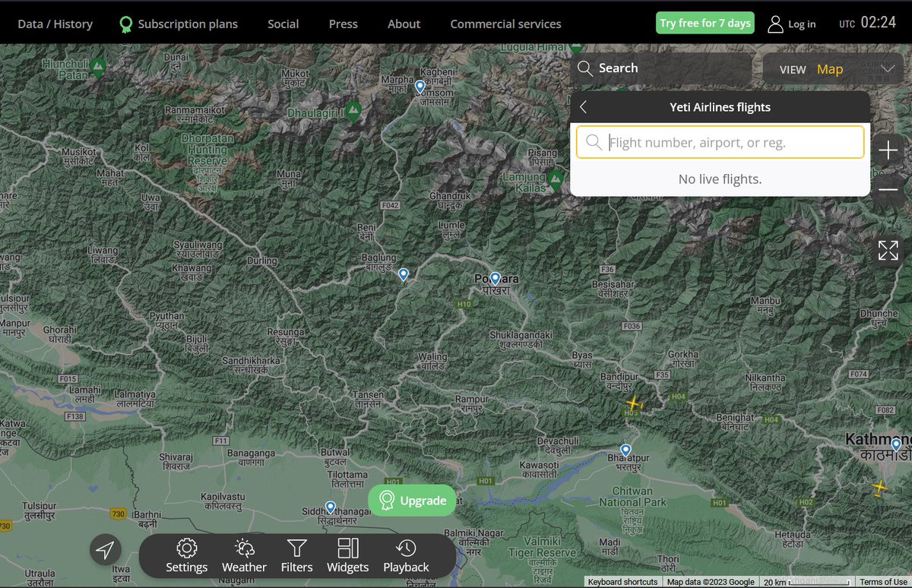Start the free 7-day trial

pos(705,23)
